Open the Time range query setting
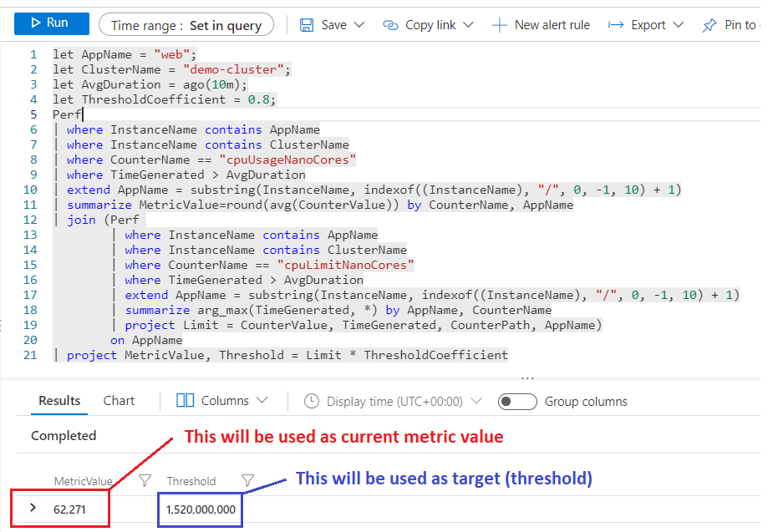 click(186, 24)
